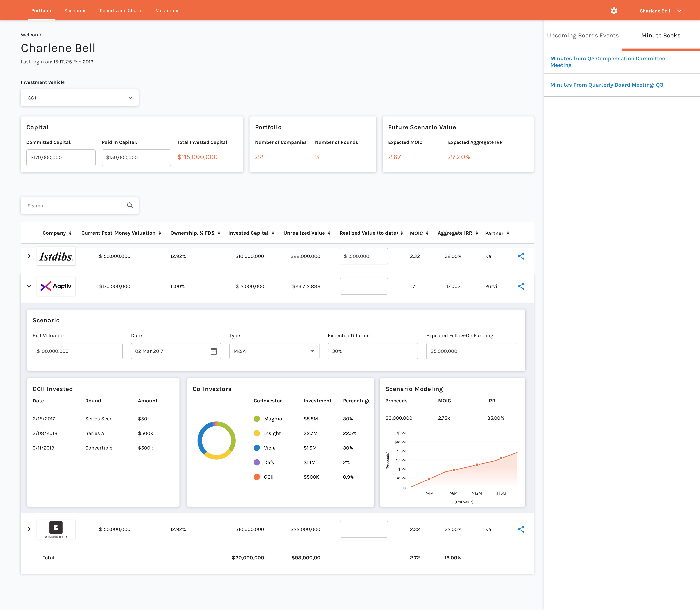Screen dimensions: 700x610
Task: Share the Aaptiv company row
Action: [521, 286]
